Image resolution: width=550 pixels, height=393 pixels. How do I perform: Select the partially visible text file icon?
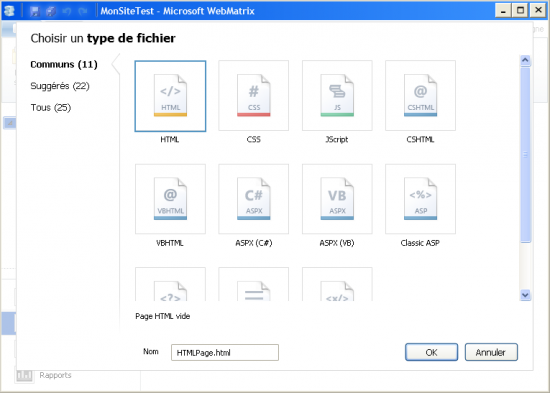point(254,284)
